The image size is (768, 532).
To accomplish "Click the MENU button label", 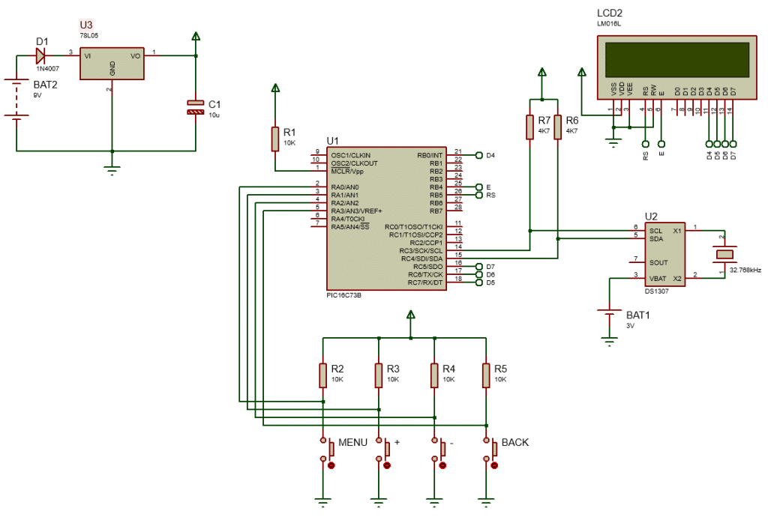I will (x=352, y=442).
